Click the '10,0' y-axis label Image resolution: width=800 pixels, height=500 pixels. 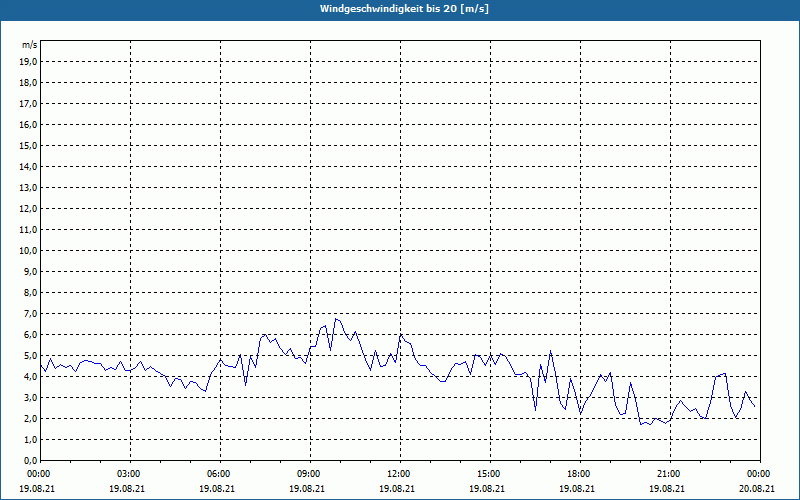click(28, 251)
